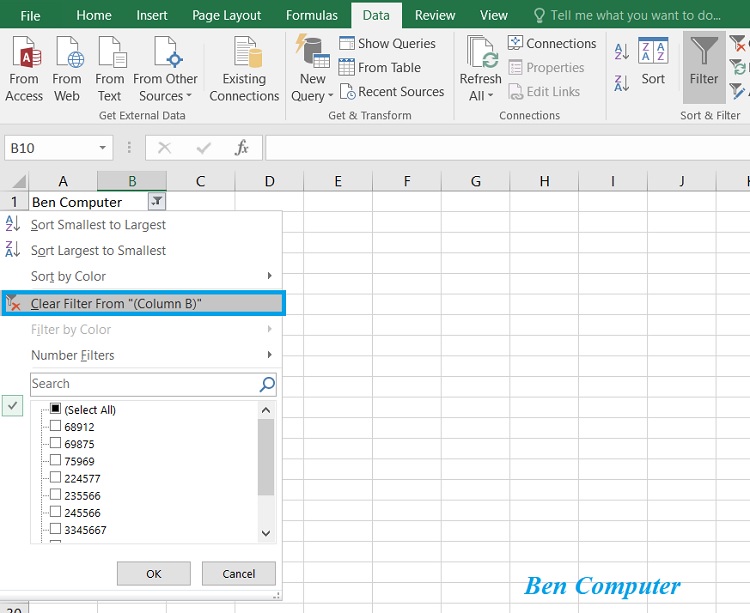
Task: Import data using From Web
Action: (67, 69)
